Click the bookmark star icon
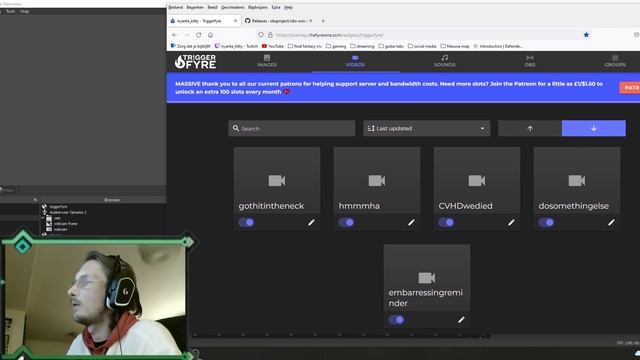Viewport: 640px width, 360px height. point(586,35)
